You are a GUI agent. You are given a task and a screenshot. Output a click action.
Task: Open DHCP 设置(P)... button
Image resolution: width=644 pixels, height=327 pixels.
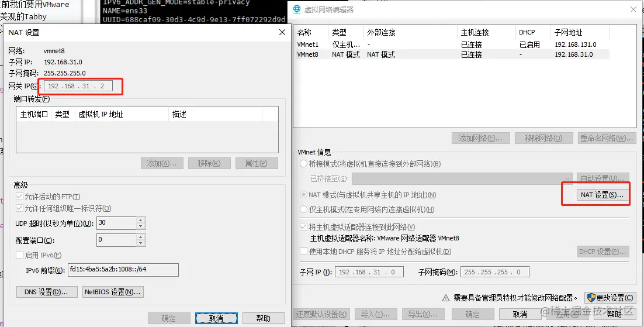[x=603, y=252]
